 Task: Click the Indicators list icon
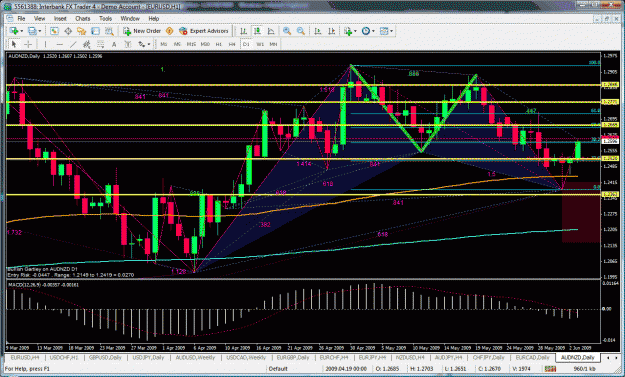coord(348,31)
